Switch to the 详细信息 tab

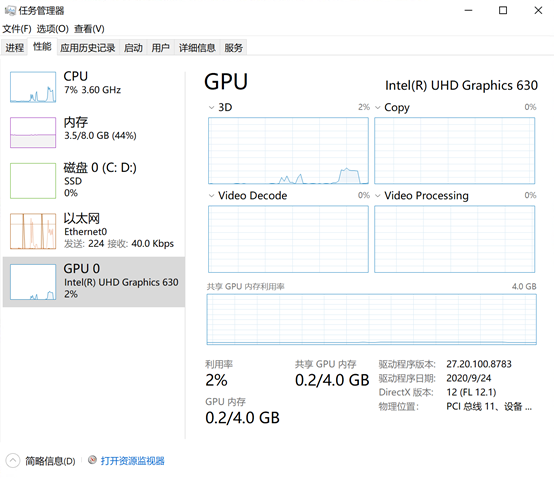197,47
